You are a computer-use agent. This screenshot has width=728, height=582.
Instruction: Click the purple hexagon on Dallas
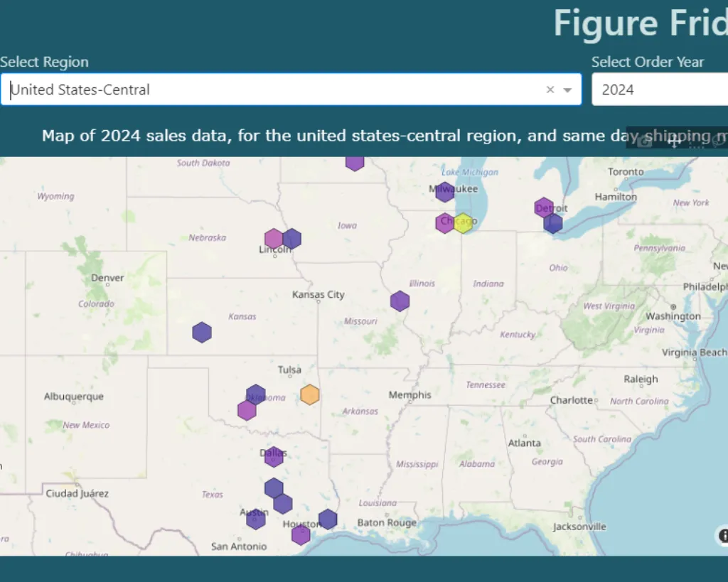[274, 456]
